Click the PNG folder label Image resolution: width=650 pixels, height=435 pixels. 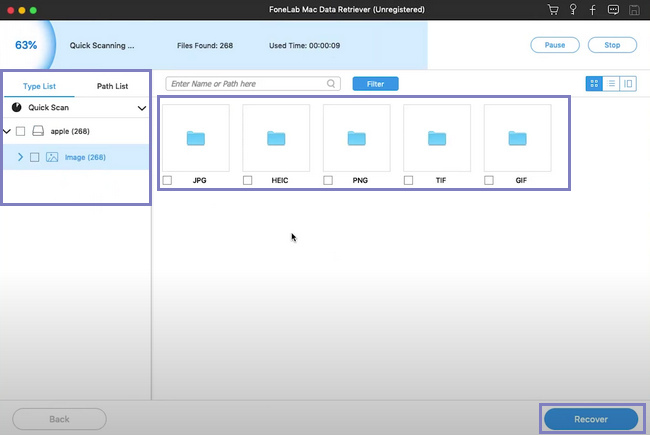click(360, 180)
